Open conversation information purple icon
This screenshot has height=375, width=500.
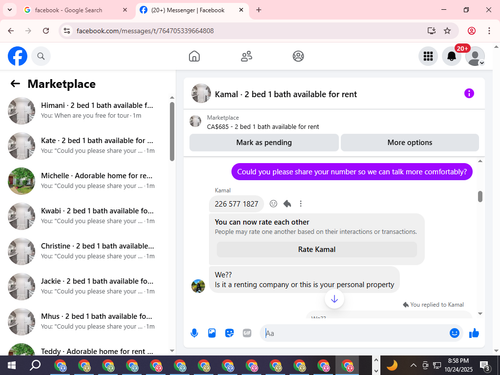[x=469, y=93]
